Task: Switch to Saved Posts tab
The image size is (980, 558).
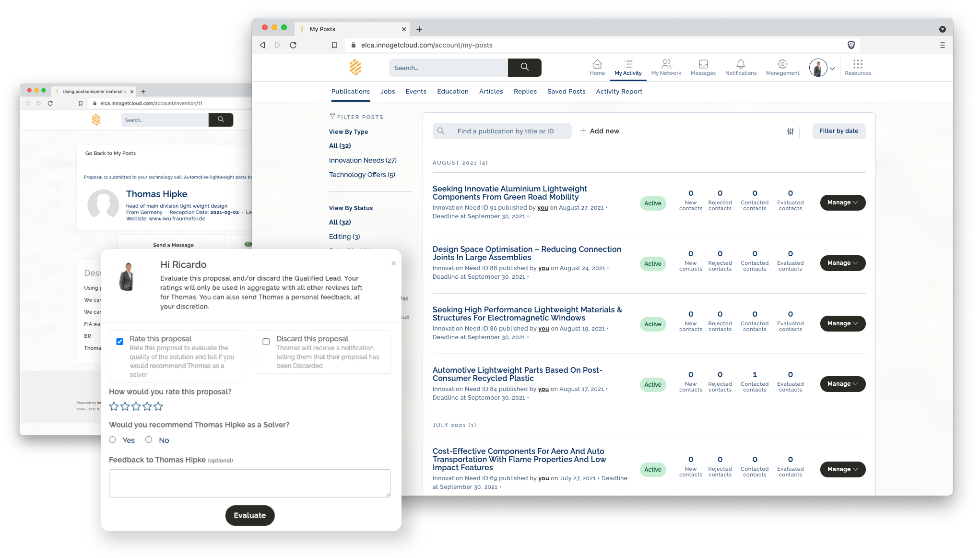Action: click(x=567, y=92)
